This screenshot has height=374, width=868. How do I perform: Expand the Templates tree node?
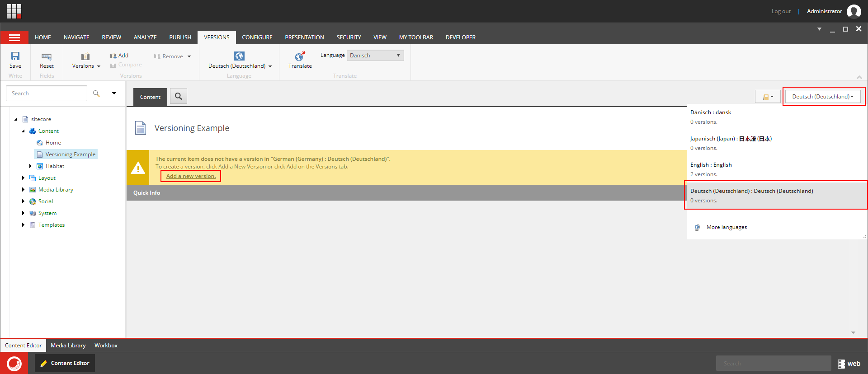(x=23, y=225)
